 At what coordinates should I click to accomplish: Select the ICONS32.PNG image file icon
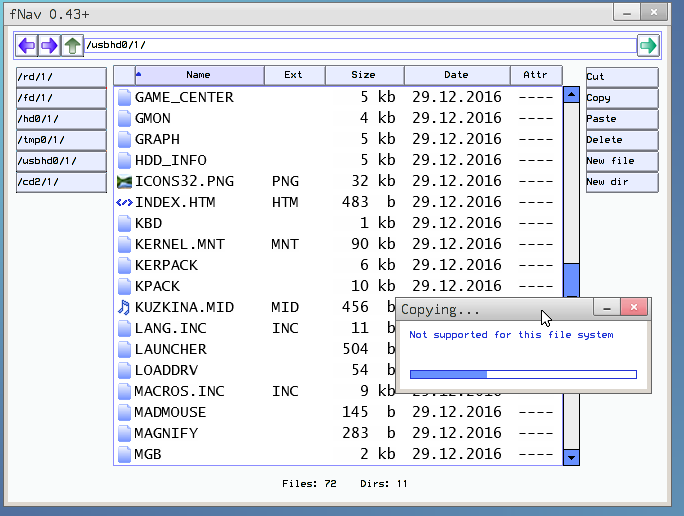[124, 181]
